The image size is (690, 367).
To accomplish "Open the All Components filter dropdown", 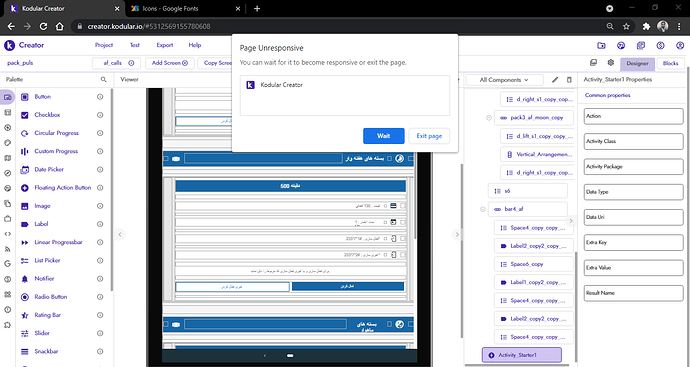I will (504, 80).
